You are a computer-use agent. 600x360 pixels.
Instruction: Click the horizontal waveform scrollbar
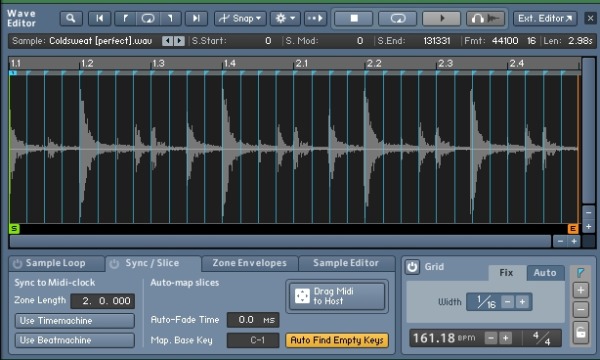[280, 241]
